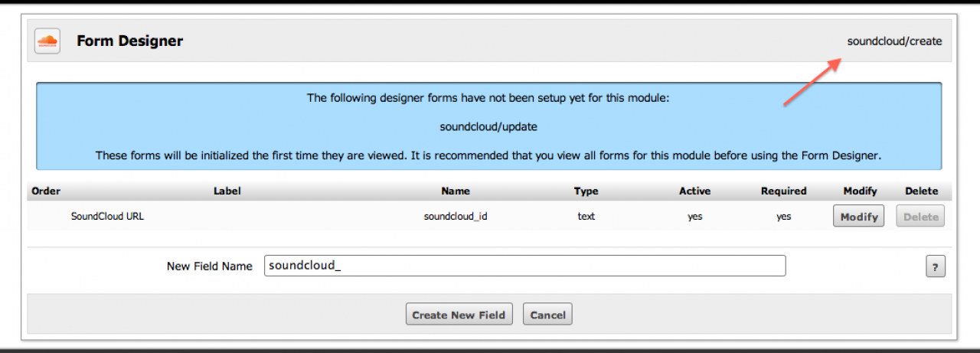Click the field type 'text' cell
The height and width of the screenshot is (353, 980).
[x=586, y=216]
